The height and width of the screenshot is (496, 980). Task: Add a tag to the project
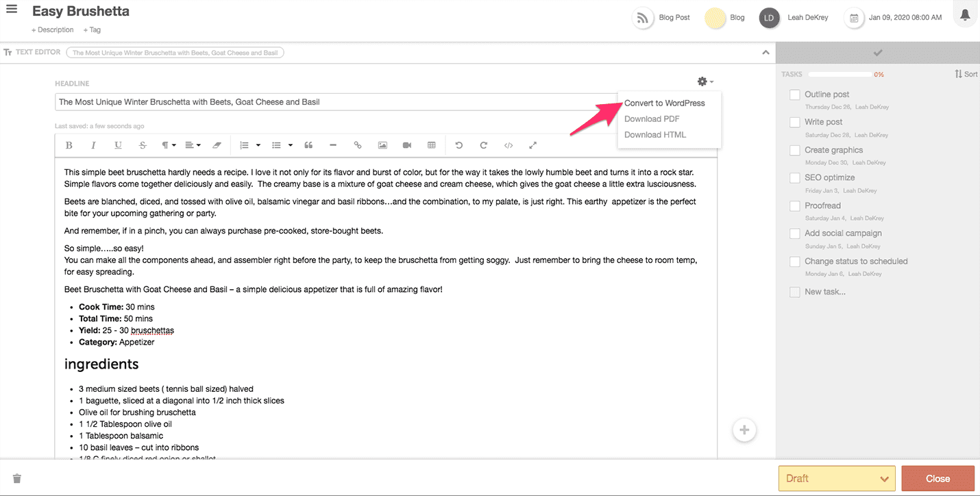pos(92,29)
